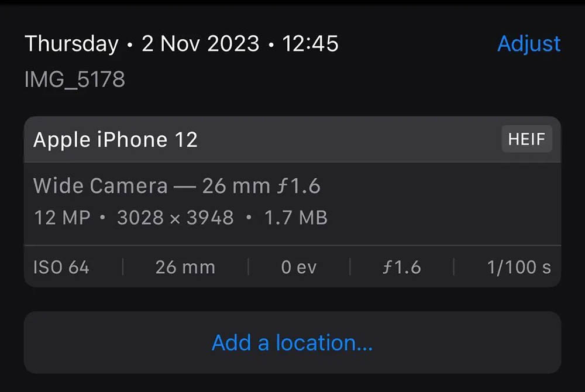
Task: Select the 1/100 s shutter speed
Action: click(x=519, y=267)
